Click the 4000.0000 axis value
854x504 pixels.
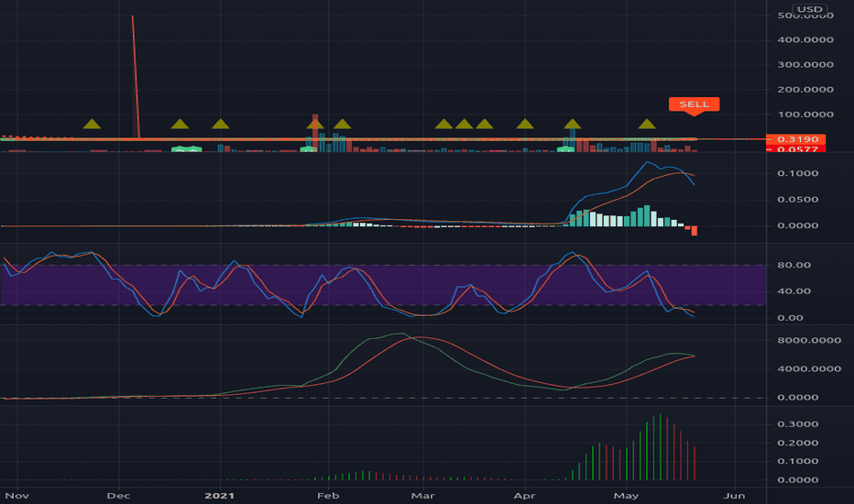click(808, 369)
